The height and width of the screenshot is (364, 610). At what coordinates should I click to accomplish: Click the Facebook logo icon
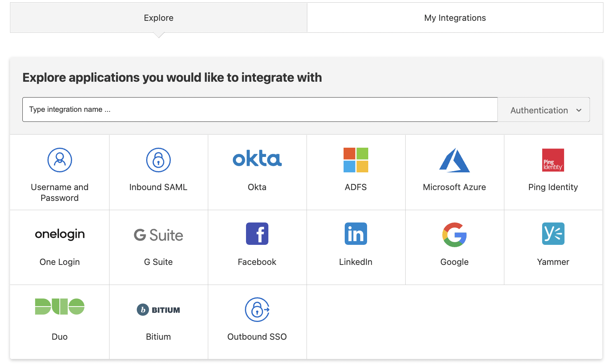[x=257, y=234]
